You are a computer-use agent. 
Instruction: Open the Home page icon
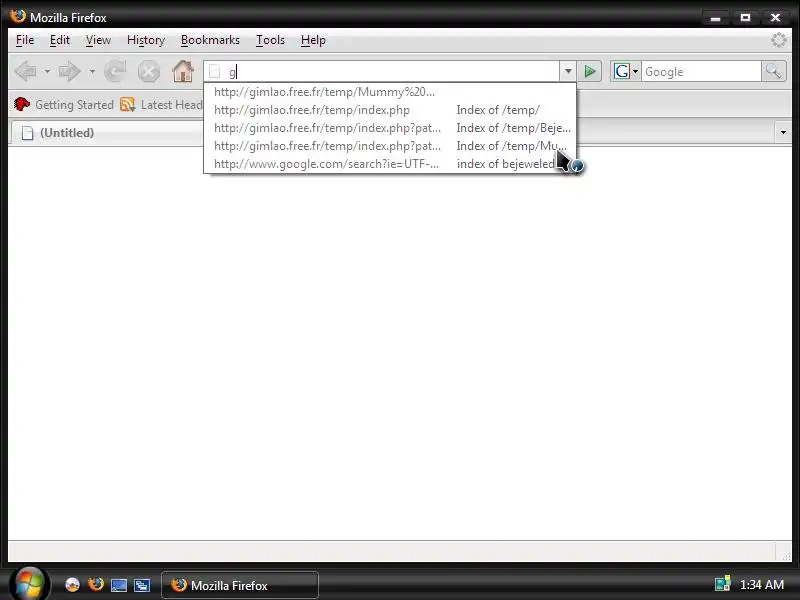coord(183,71)
